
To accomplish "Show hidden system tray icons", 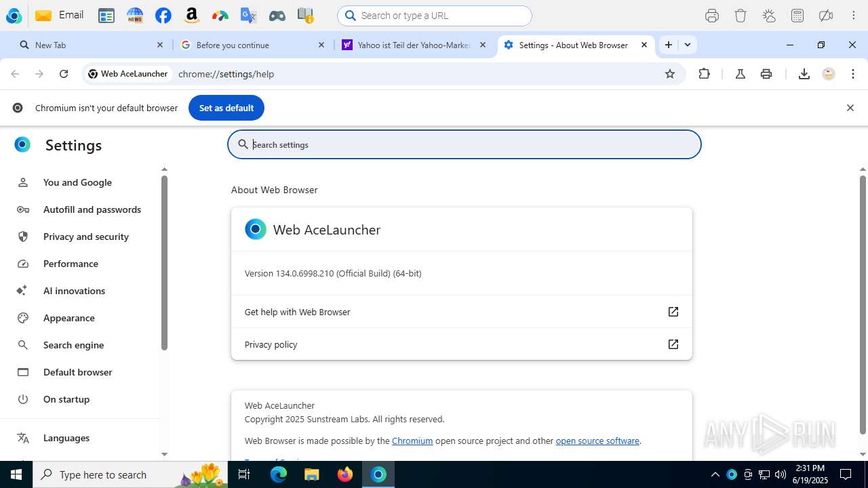I will pyautogui.click(x=715, y=474).
